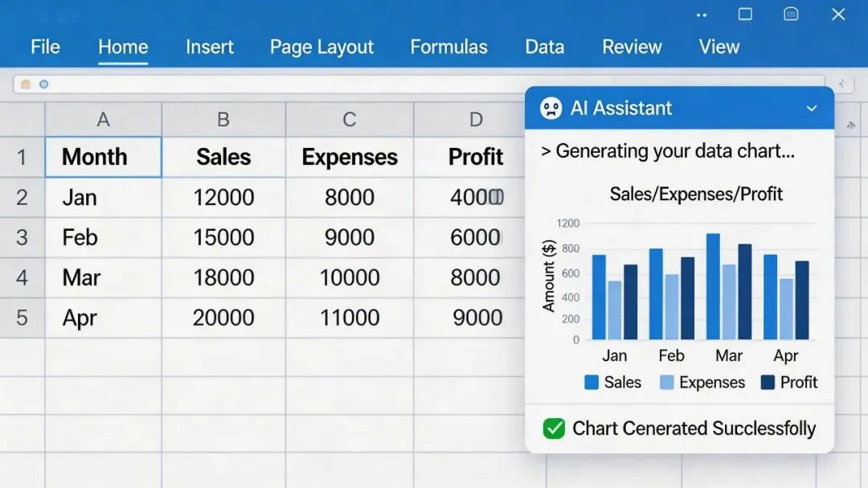Screen dimensions: 868x488
Task: Toggle the green Chart Generated checkbox
Action: [x=554, y=429]
